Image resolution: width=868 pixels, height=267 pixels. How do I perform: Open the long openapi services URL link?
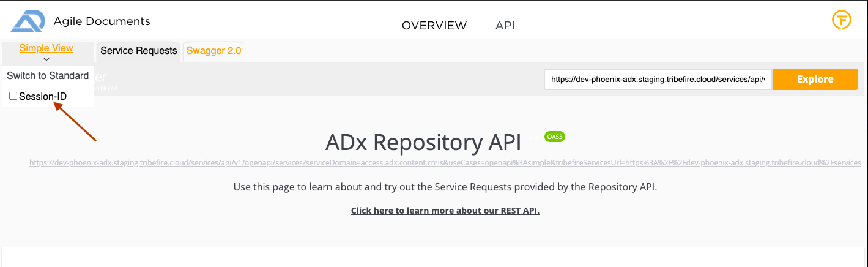[445, 163]
